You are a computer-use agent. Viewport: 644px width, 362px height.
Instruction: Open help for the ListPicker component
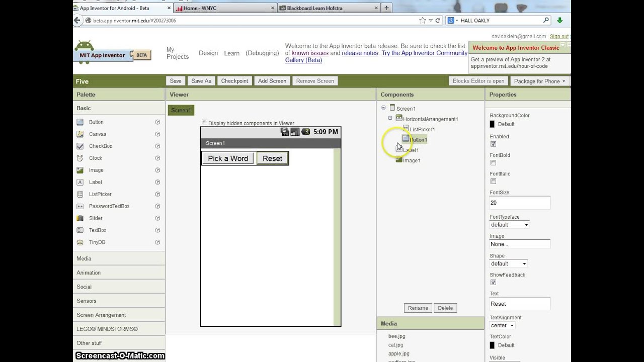(157, 194)
